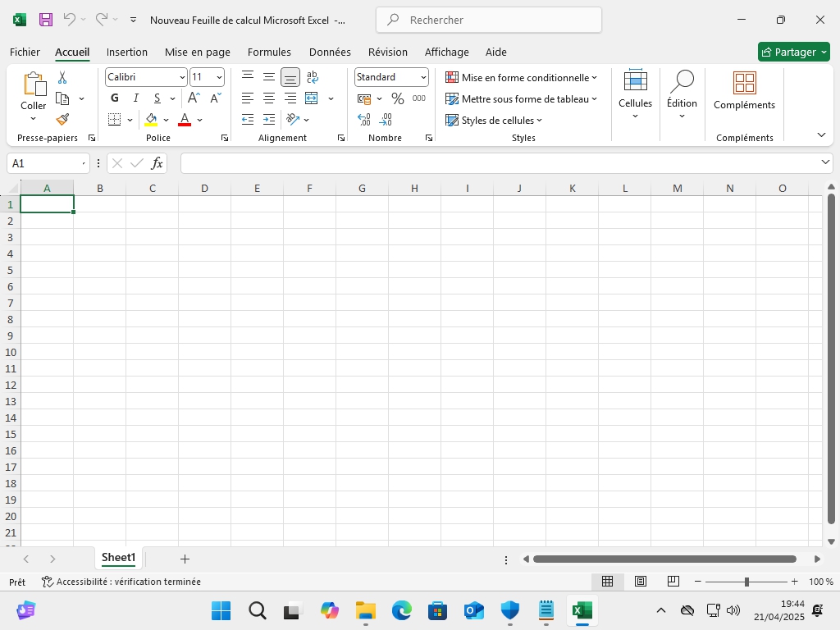This screenshot has height=630, width=840.
Task: Click the zoom slider handle
Action: 746,582
